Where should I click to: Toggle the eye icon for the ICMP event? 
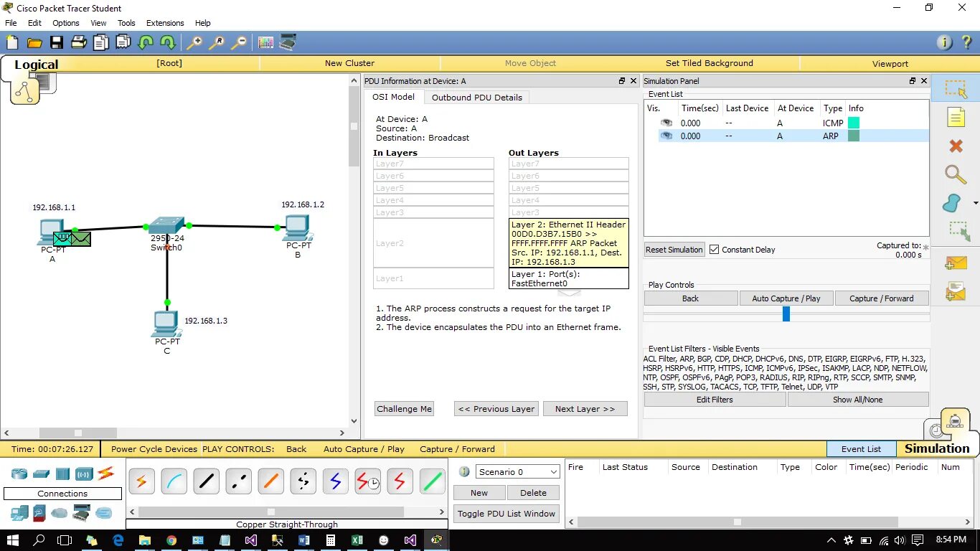pyautogui.click(x=666, y=123)
